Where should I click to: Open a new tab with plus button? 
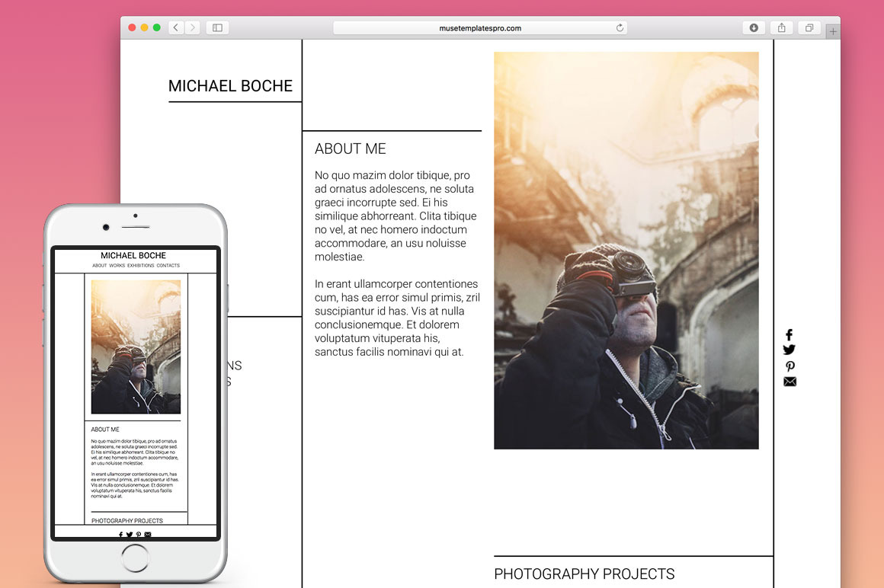[833, 31]
